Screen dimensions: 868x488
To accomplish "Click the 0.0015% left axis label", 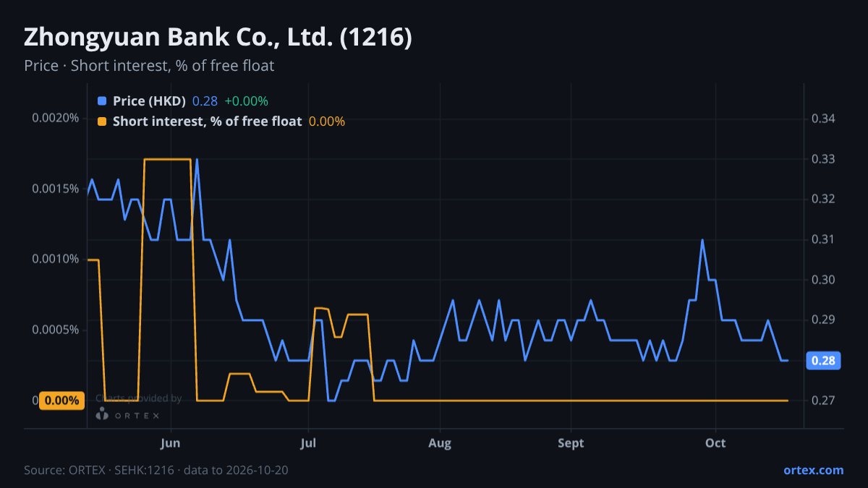I will point(56,189).
